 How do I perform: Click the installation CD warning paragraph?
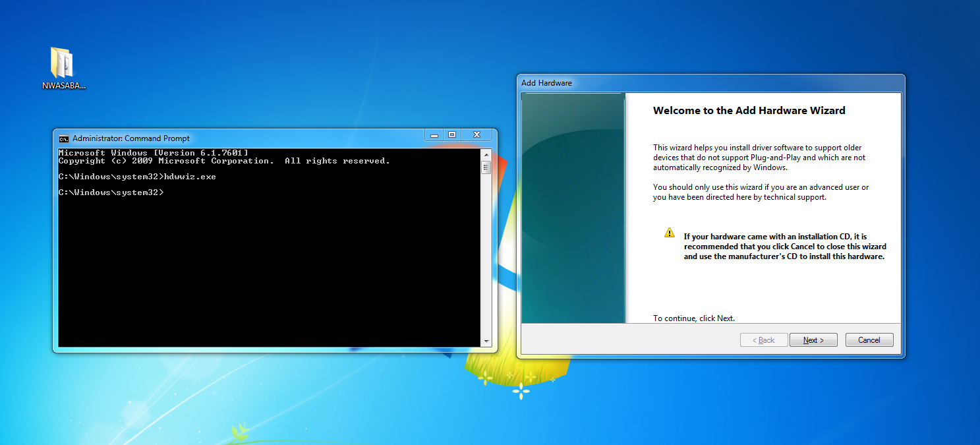pyautogui.click(x=785, y=247)
